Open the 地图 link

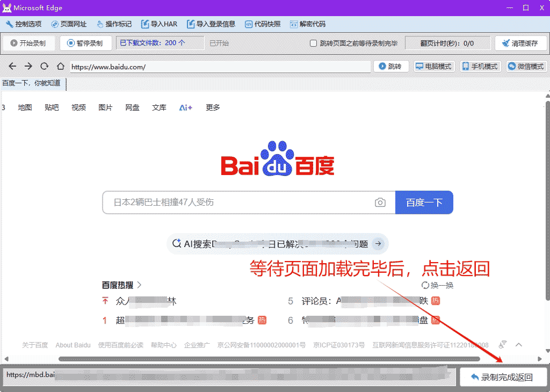click(25, 107)
